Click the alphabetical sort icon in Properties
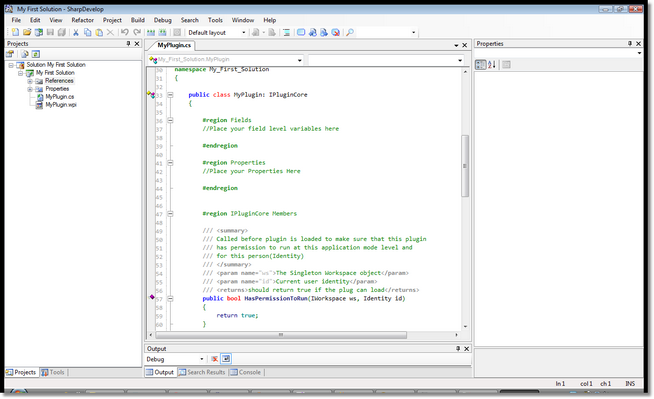654x399 pixels. 492,65
